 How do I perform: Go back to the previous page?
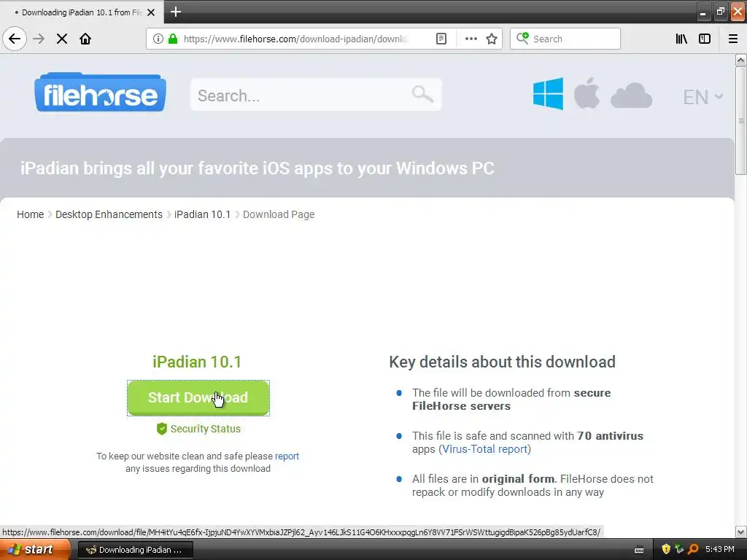click(15, 39)
